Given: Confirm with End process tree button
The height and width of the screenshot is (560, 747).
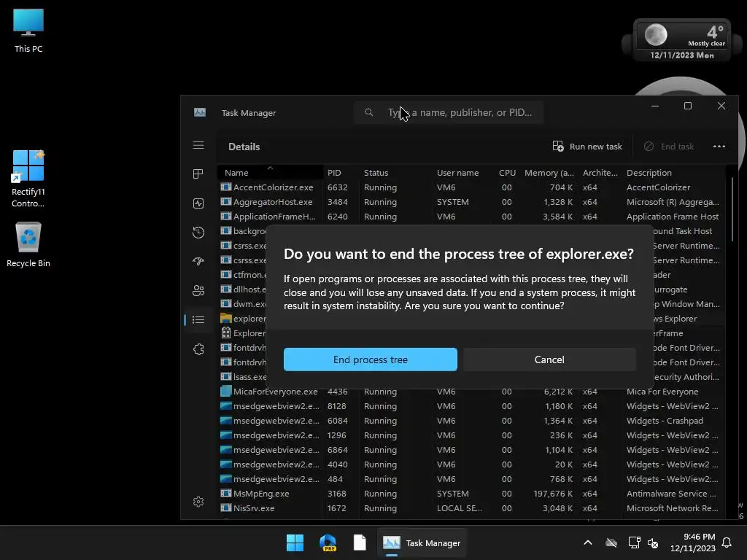Looking at the screenshot, I should pos(370,359).
